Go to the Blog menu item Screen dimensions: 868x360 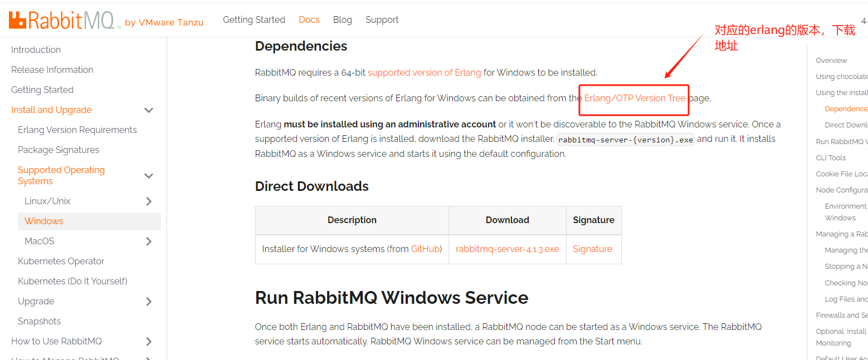click(342, 20)
